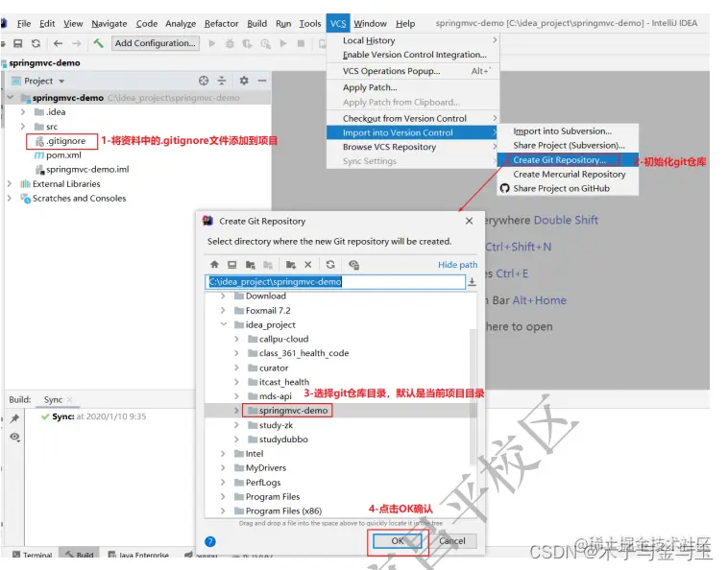Open the Java Enterprise tool tab

tap(138, 555)
